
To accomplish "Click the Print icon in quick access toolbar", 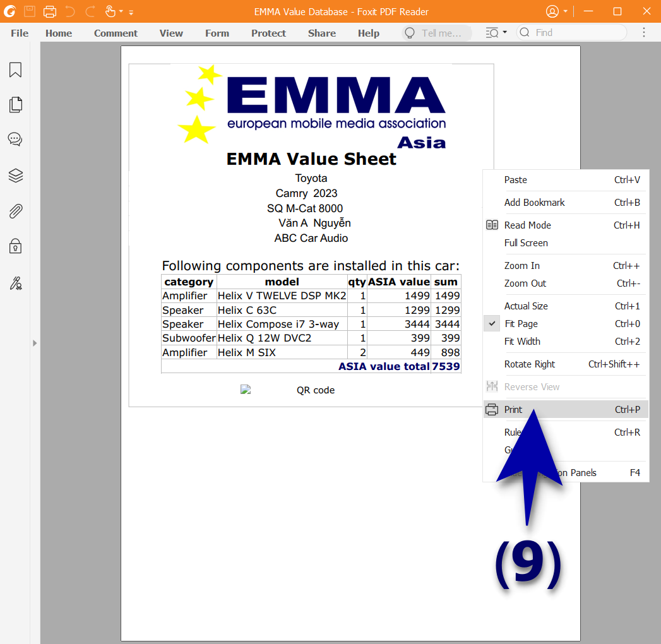I will [x=50, y=11].
